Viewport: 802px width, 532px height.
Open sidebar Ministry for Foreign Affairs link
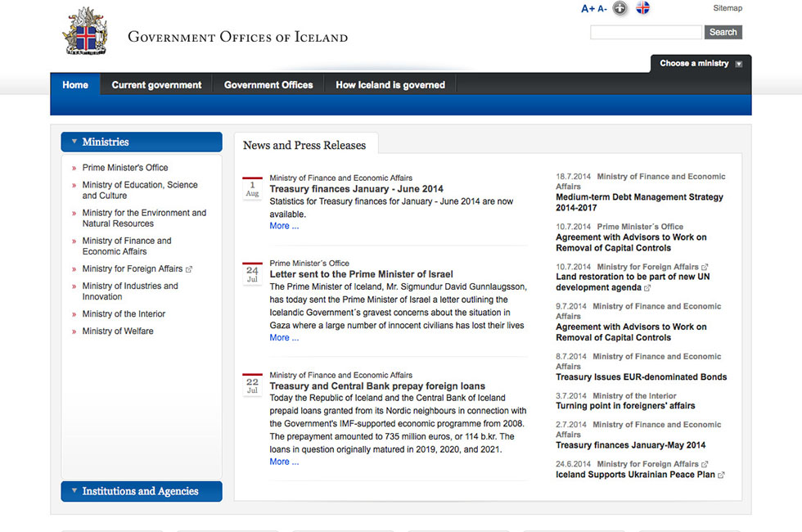133,269
